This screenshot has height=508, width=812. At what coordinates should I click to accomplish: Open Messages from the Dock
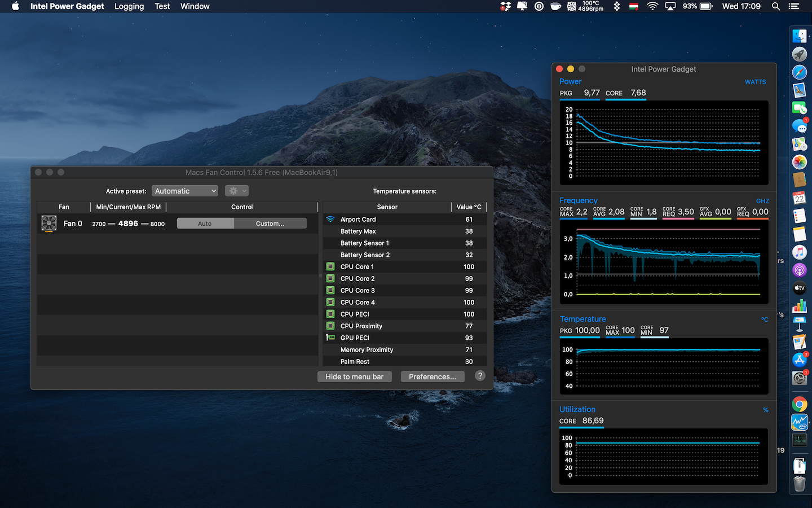coord(800,126)
